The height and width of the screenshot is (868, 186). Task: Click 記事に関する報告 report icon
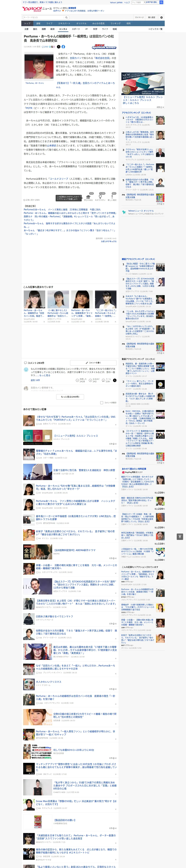click(x=31, y=200)
